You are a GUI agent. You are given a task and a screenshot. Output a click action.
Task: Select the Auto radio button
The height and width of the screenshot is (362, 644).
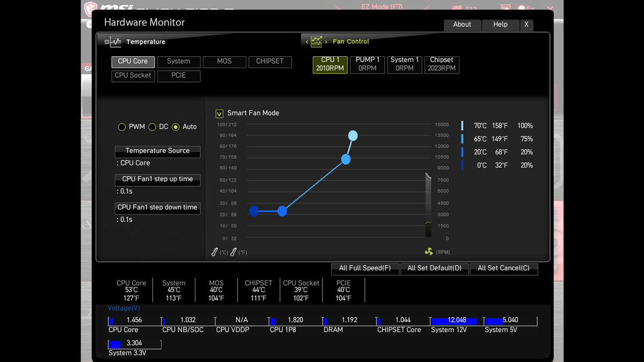coord(175,127)
